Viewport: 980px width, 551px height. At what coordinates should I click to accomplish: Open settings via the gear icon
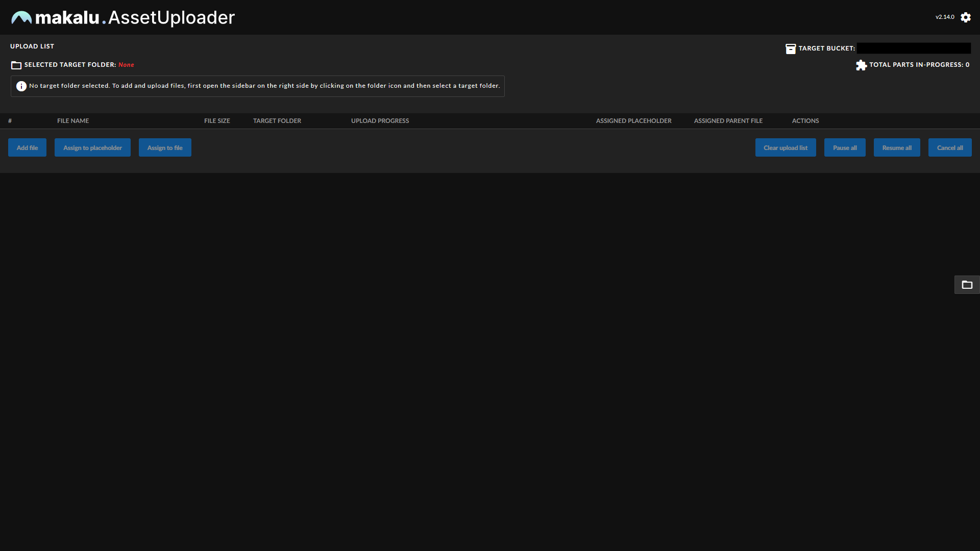pos(966,17)
